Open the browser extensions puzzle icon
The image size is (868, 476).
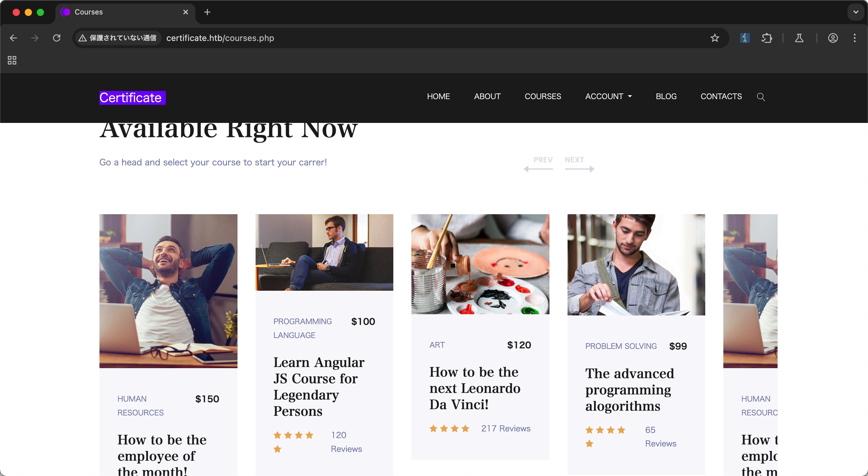pos(766,38)
